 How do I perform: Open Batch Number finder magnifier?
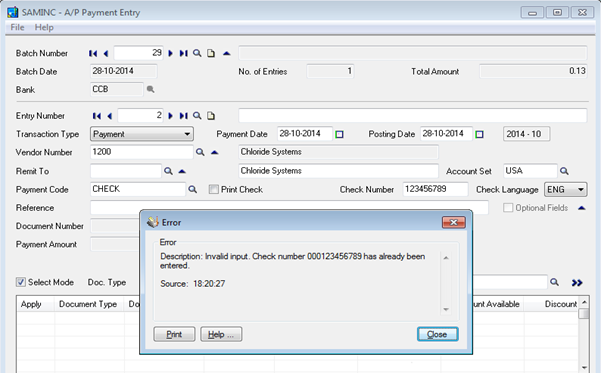pyautogui.click(x=197, y=53)
